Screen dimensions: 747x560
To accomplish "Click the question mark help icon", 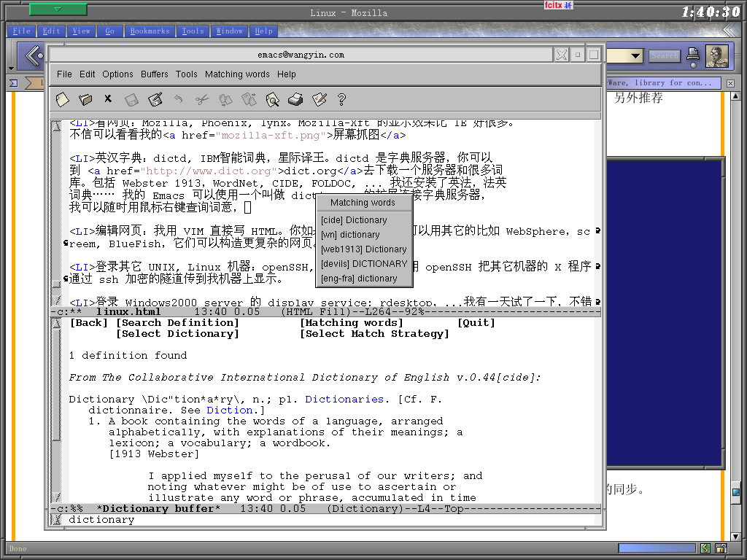I will 341,99.
